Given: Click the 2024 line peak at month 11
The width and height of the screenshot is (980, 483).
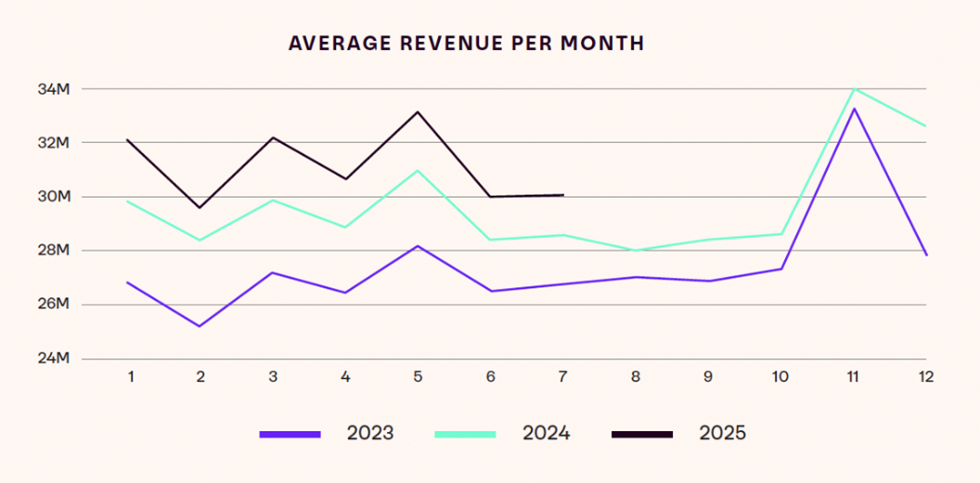Looking at the screenshot, I should (853, 89).
